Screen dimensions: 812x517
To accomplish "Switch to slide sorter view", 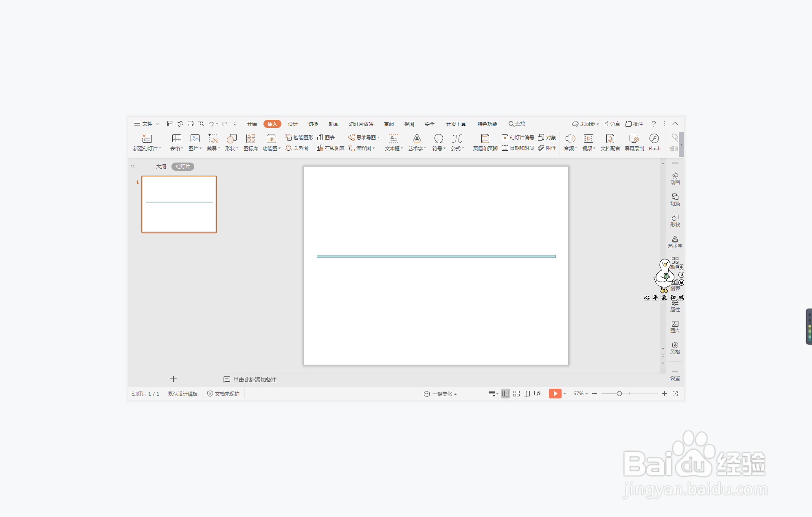I will point(516,394).
